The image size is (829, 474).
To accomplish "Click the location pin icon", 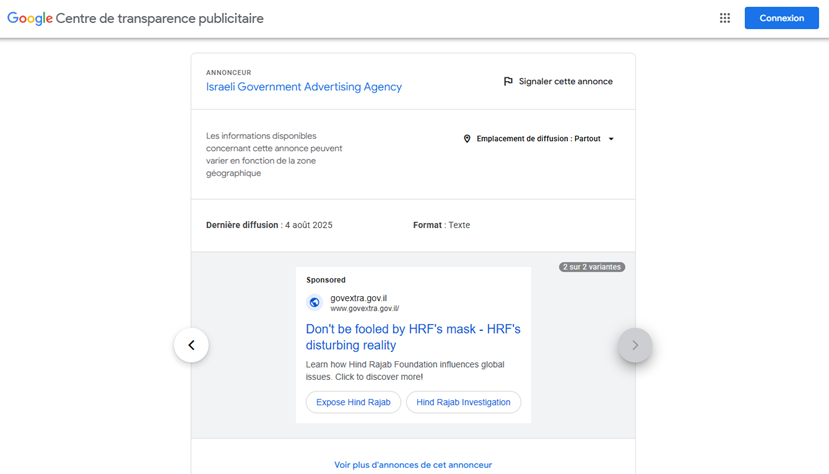I will 467,138.
